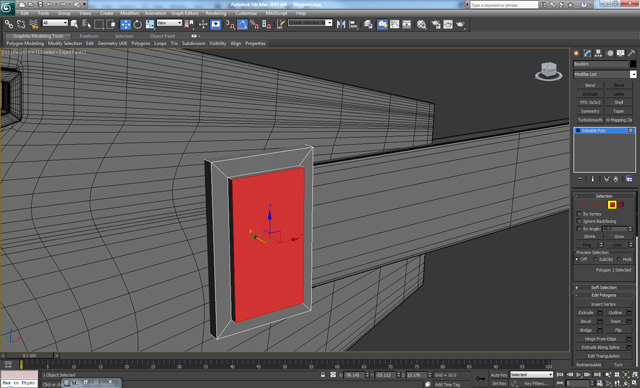
Task: Open Curve Editor icon
Action: (x=395, y=24)
